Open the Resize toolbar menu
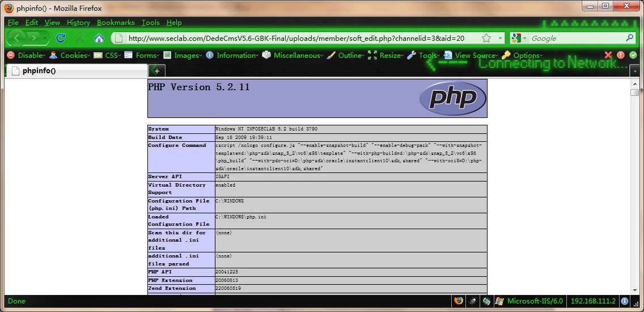Image resolution: width=644 pixels, height=312 pixels. coord(385,55)
